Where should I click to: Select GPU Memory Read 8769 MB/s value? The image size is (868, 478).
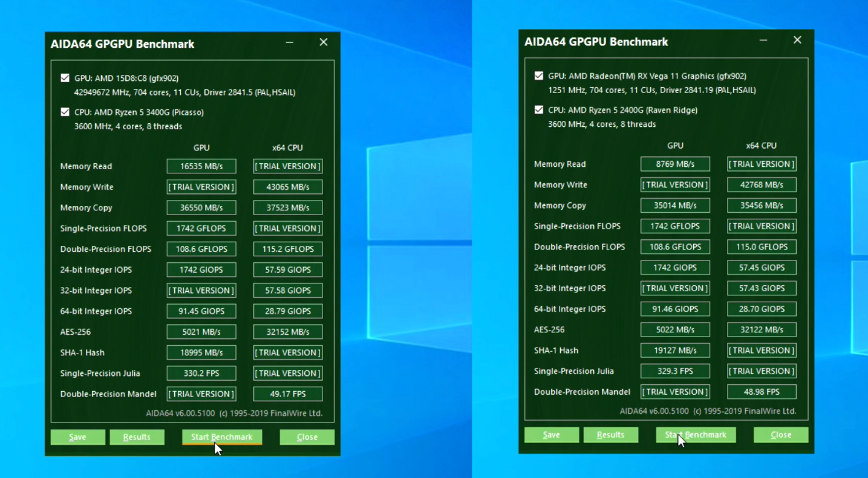675,164
